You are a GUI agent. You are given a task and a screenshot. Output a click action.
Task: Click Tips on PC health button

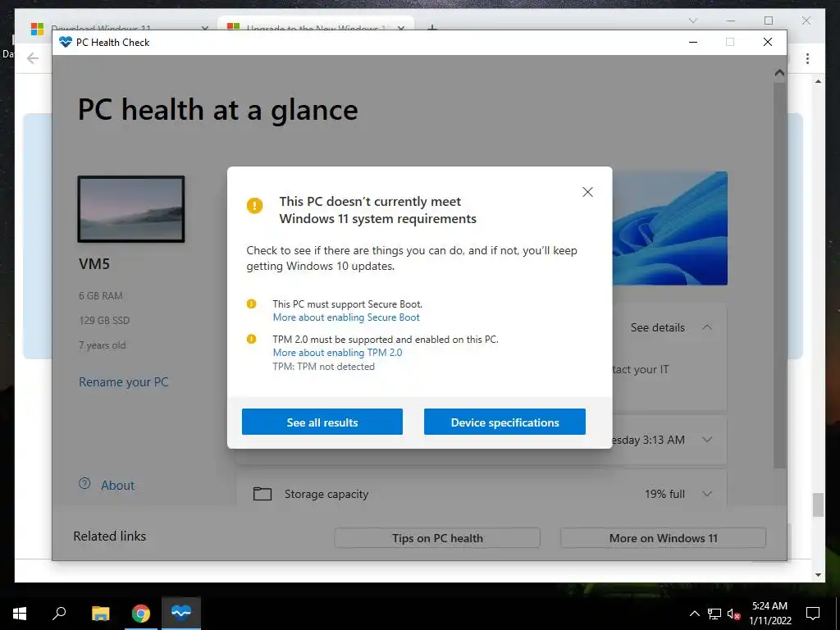pyautogui.click(x=437, y=538)
